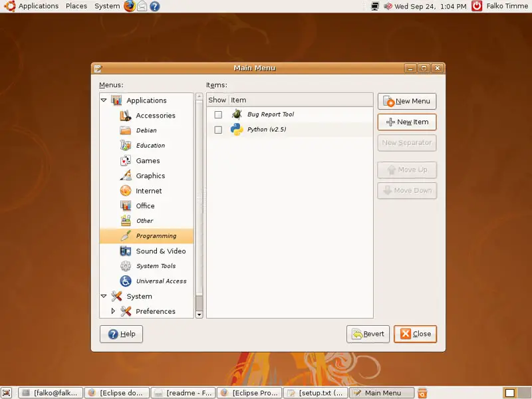
Task: Click the Office category icon
Action: (x=126, y=205)
